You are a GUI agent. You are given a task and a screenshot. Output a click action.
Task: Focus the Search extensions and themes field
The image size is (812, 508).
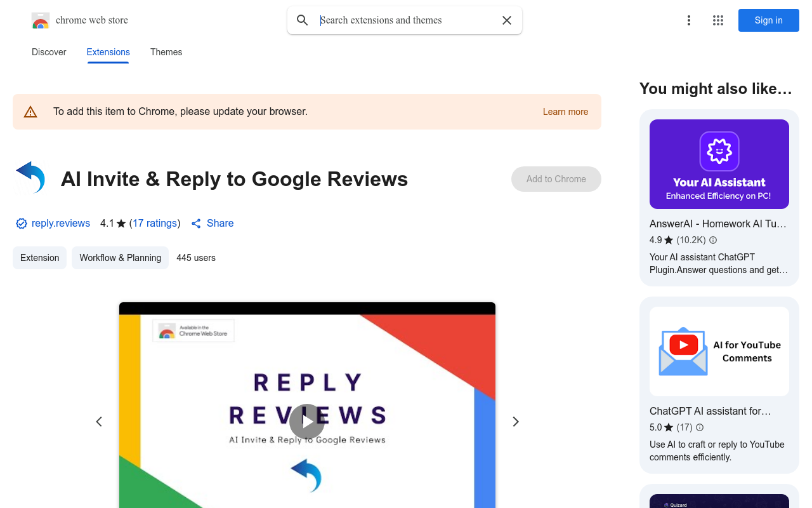coord(406,20)
